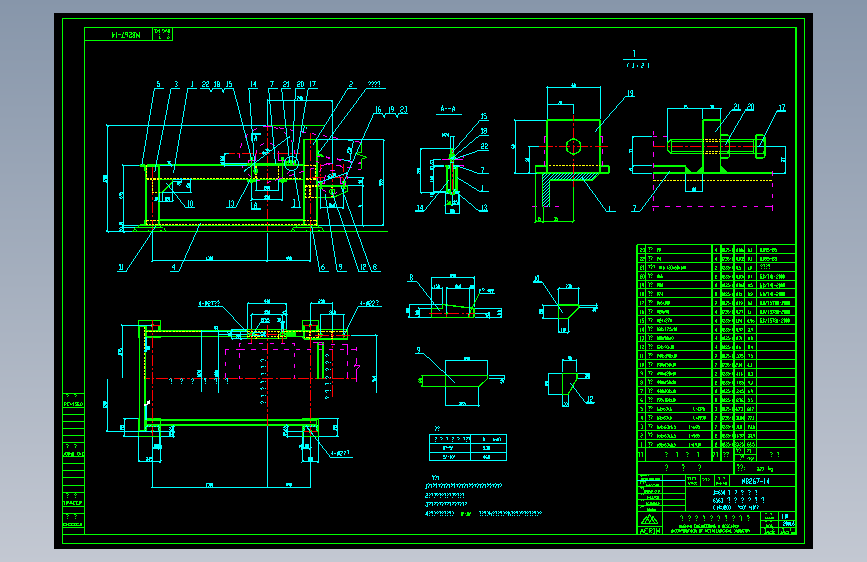Click callout 7 at the bolt detail's lower left
Viewport: 867px width, 562px height.
[x=634, y=209]
